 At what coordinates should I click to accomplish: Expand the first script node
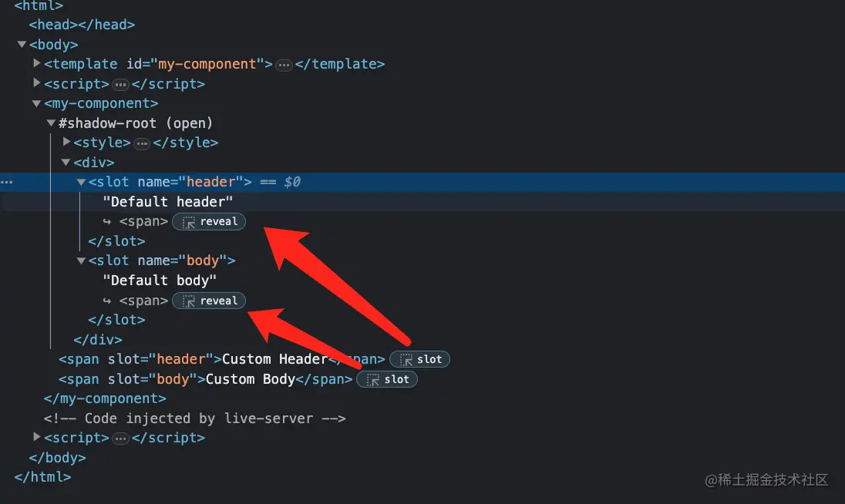(x=37, y=83)
